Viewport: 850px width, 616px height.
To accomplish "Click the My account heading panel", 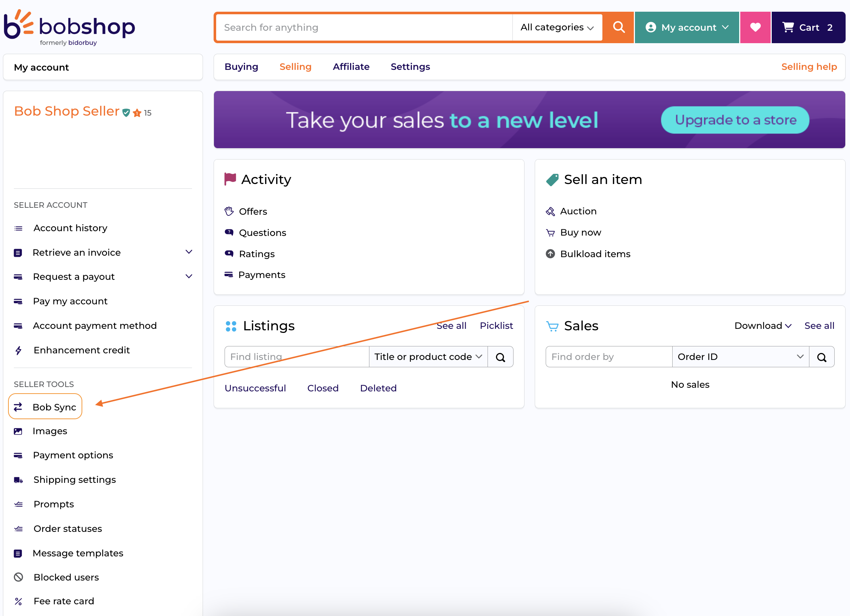I will [x=103, y=67].
